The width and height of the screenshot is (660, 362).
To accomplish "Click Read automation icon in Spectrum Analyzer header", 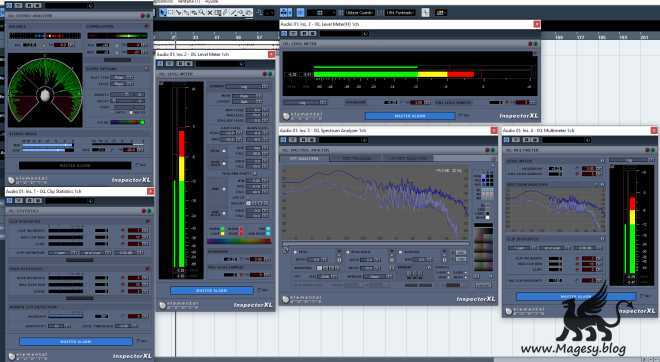I will (x=303, y=140).
